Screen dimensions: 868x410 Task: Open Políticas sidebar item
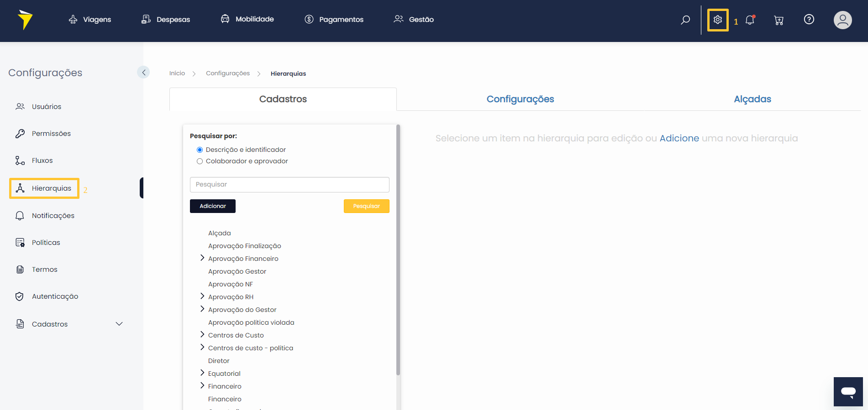point(46,243)
